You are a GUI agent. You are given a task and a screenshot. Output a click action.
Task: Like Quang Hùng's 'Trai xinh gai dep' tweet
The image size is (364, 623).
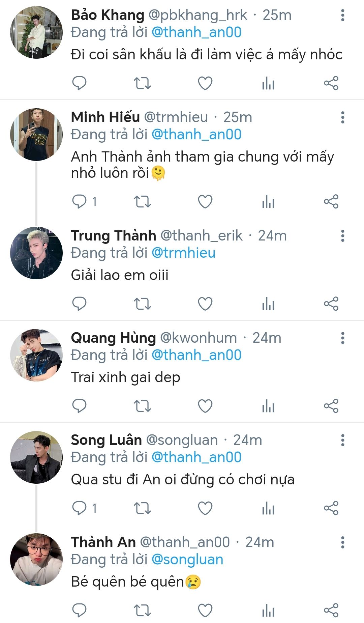point(205,406)
